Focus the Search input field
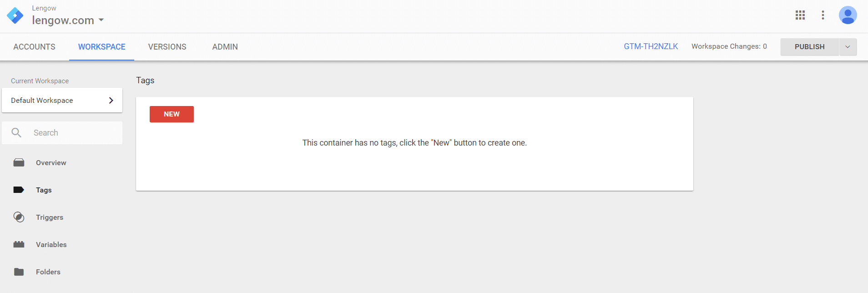 (x=62, y=133)
